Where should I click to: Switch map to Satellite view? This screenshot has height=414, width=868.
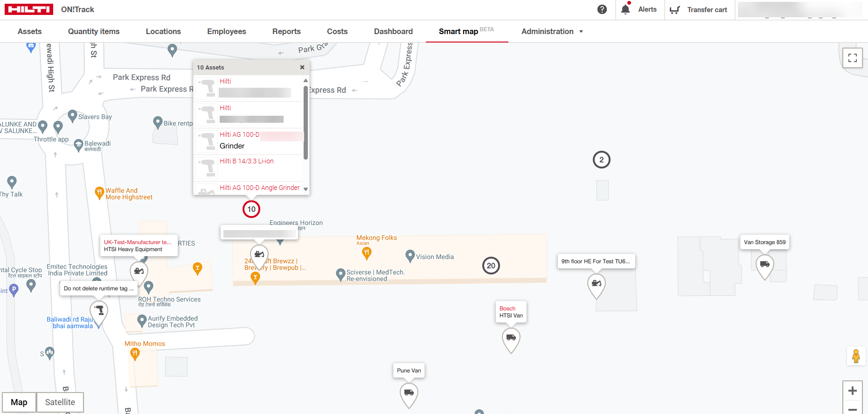(60, 402)
